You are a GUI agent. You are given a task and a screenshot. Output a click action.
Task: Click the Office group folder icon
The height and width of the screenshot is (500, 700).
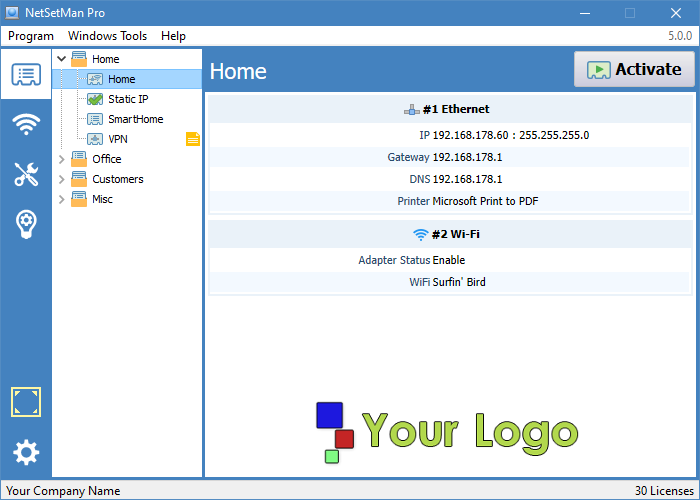point(79,159)
